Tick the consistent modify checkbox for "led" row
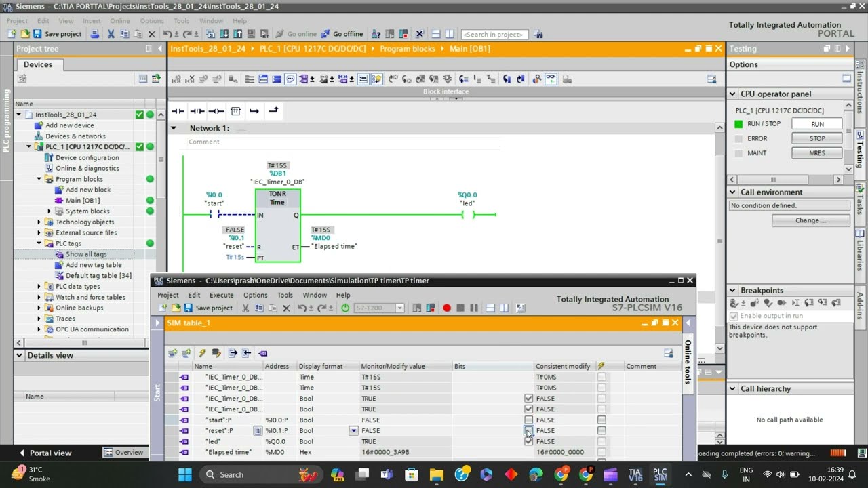Image resolution: width=868 pixels, height=488 pixels. (x=601, y=441)
